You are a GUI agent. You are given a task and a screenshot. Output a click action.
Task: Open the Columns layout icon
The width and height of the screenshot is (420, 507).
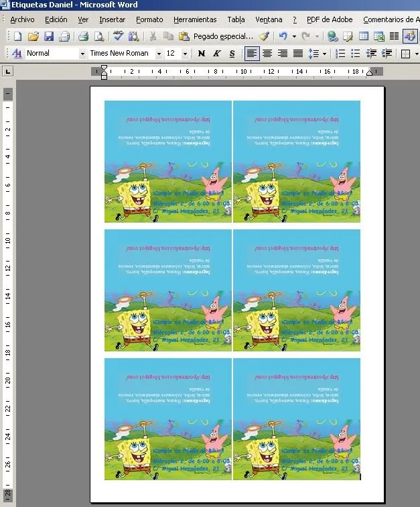394,36
